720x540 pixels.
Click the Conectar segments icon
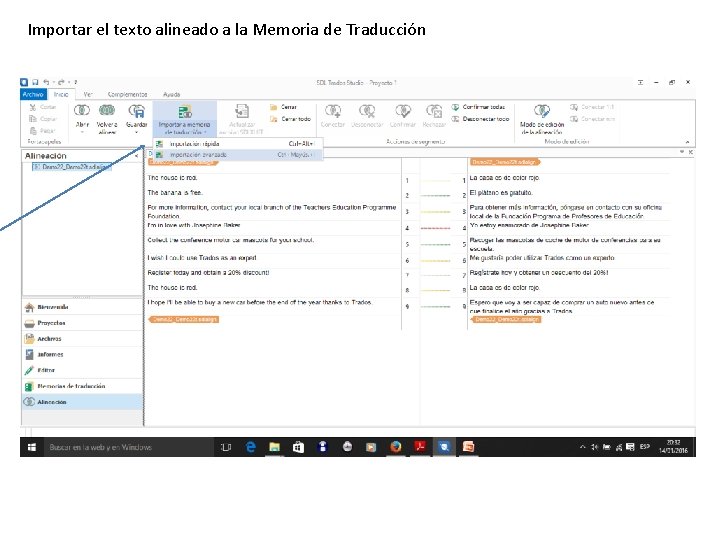(333, 111)
